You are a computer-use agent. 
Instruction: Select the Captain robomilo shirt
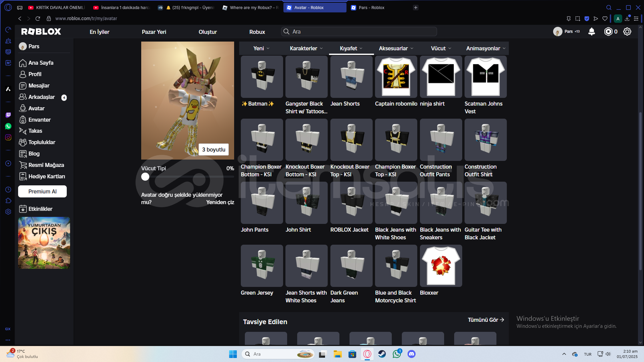coord(396,77)
